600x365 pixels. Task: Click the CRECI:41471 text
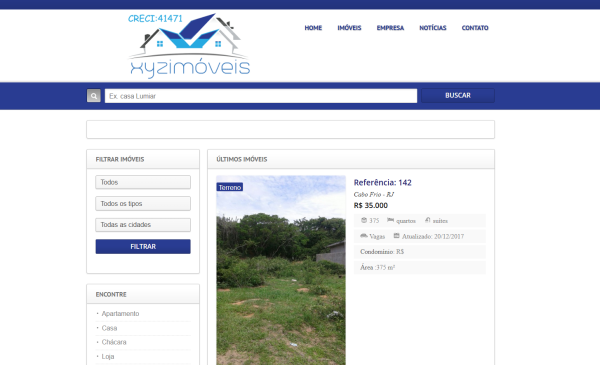click(155, 18)
